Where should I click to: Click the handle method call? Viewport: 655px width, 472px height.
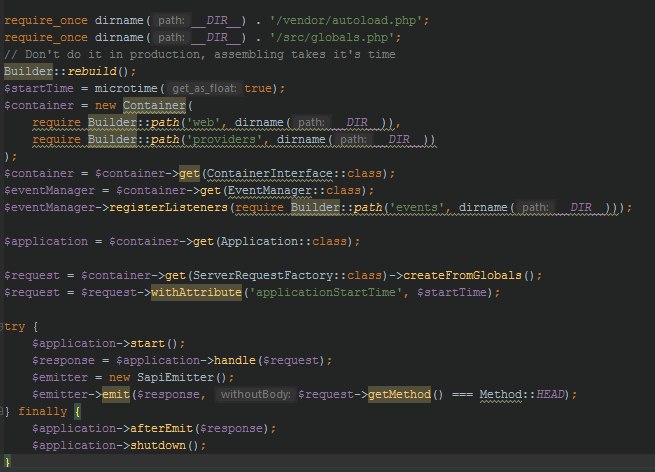point(235,360)
